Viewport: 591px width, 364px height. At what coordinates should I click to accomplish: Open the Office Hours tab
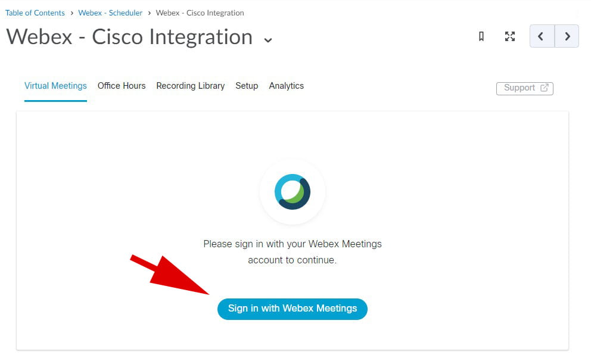122,86
